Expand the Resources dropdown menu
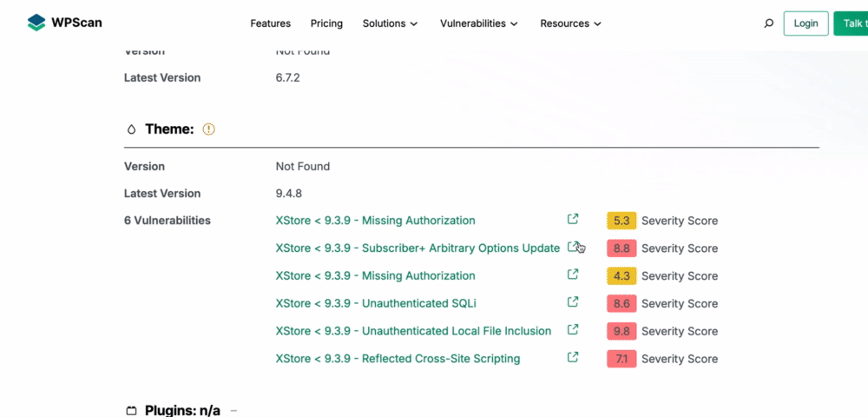 571,23
